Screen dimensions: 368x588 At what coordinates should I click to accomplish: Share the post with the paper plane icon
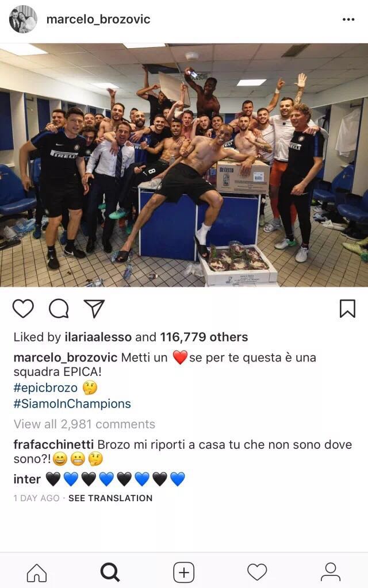click(x=94, y=309)
